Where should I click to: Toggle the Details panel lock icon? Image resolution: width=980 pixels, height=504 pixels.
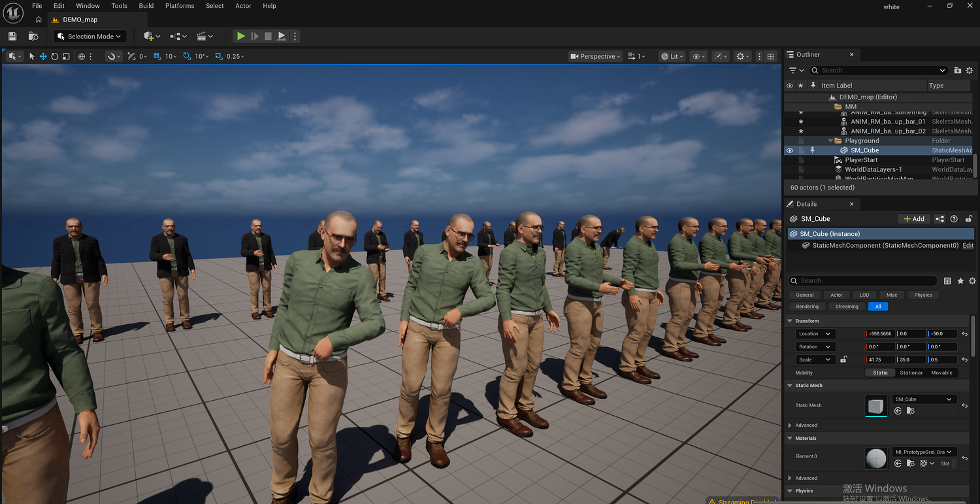pyautogui.click(x=969, y=219)
